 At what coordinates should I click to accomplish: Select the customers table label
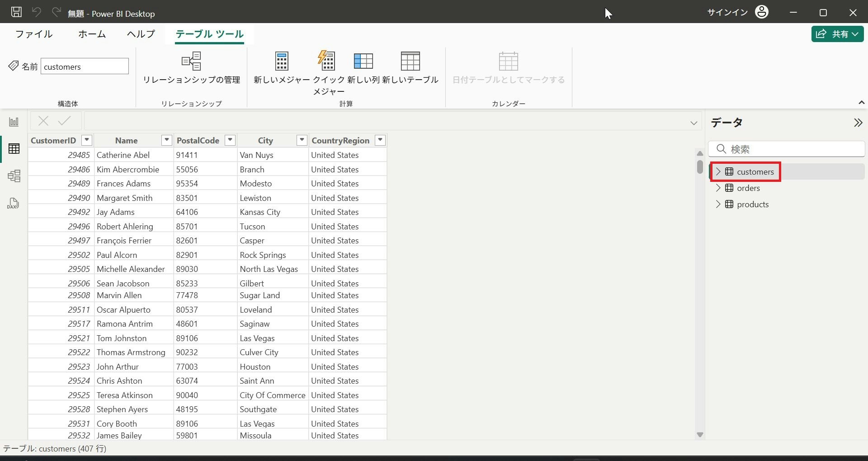[755, 171]
